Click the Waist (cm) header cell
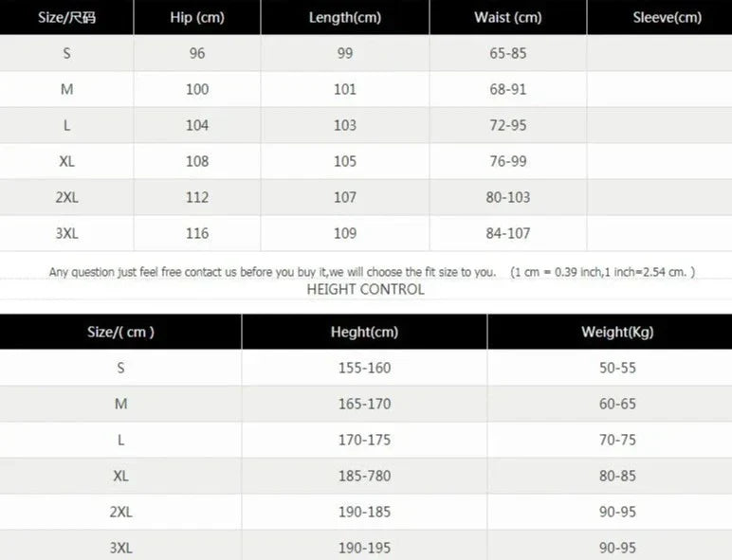Screen dimensions: 732x560 click(508, 17)
